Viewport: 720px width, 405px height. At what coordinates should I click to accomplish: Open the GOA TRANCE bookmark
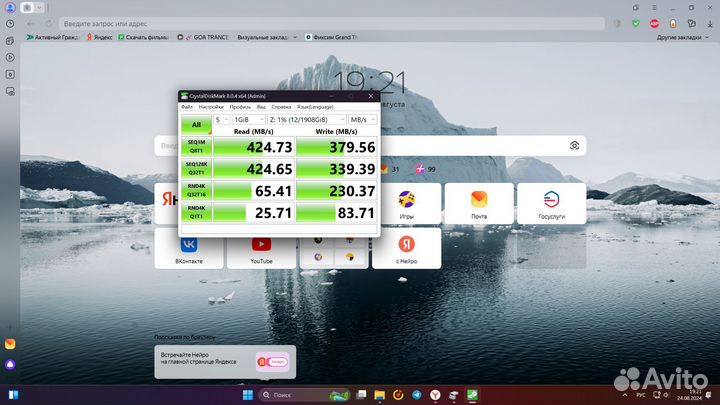[x=202, y=37]
